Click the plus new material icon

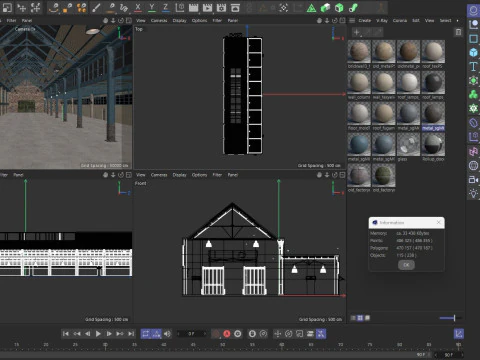tap(357, 32)
